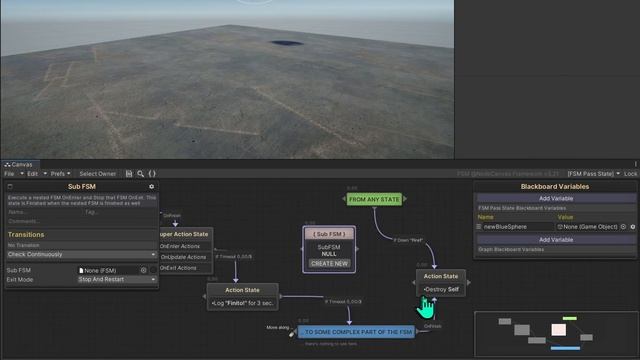640x360 pixels.
Task: Click OnExit Actions in Super Action State
Action: coord(178,268)
